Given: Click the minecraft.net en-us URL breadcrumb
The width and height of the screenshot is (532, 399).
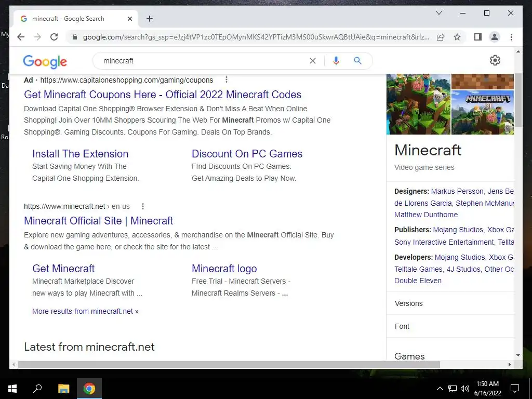Looking at the screenshot, I should pyautogui.click(x=77, y=206).
